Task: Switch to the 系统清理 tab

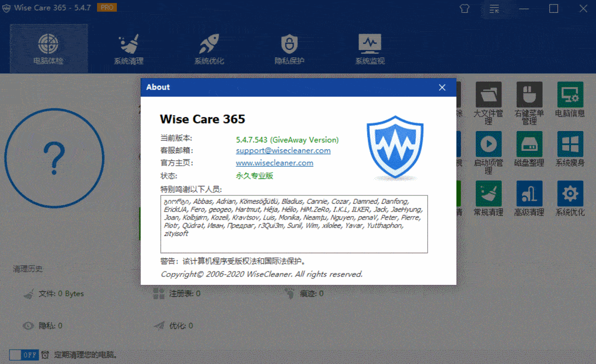Action: click(x=129, y=48)
